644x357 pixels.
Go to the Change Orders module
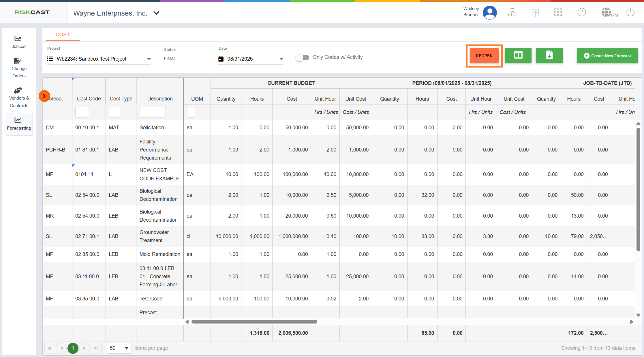click(x=19, y=68)
